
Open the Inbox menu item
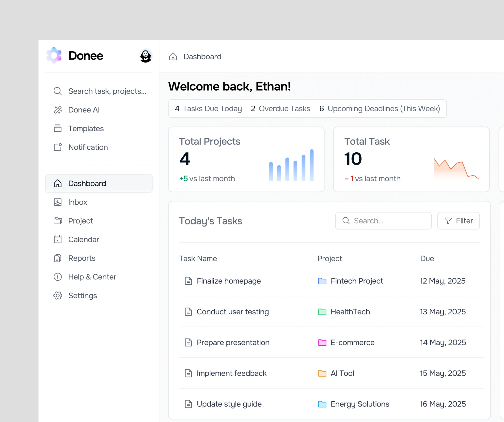pyautogui.click(x=99, y=202)
